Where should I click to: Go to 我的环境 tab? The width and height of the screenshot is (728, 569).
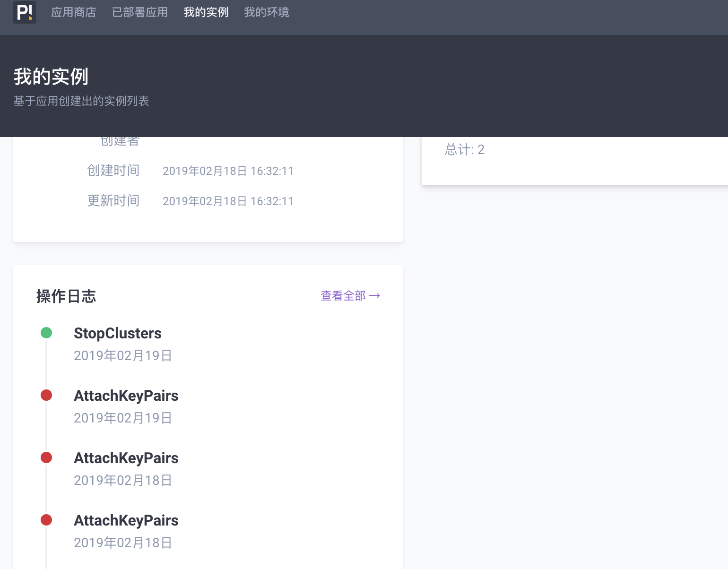click(x=267, y=12)
